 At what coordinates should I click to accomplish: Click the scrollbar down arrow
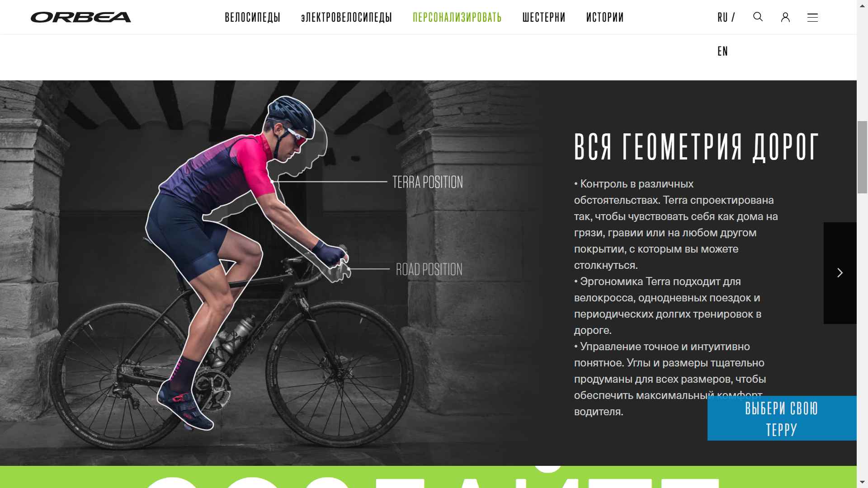pos(863,483)
